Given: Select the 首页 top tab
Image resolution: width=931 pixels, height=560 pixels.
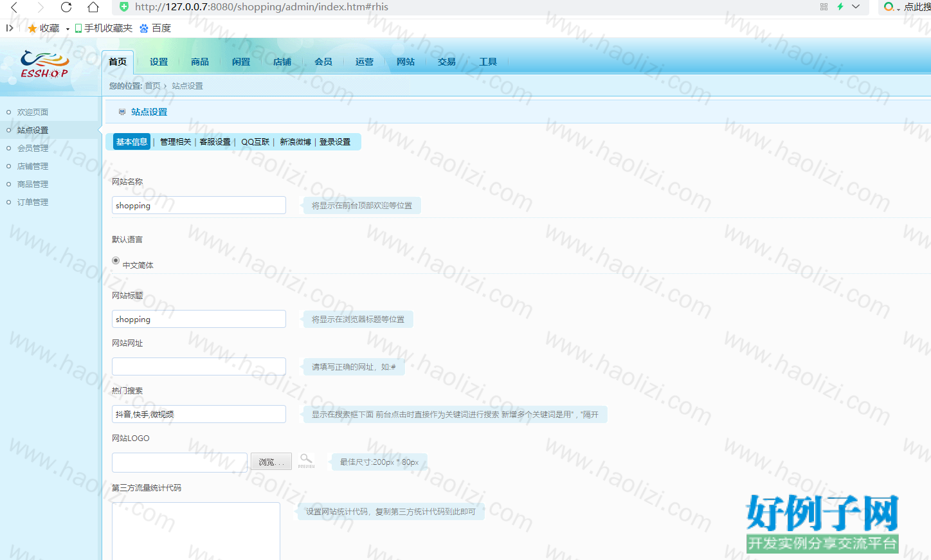Looking at the screenshot, I should tap(118, 62).
